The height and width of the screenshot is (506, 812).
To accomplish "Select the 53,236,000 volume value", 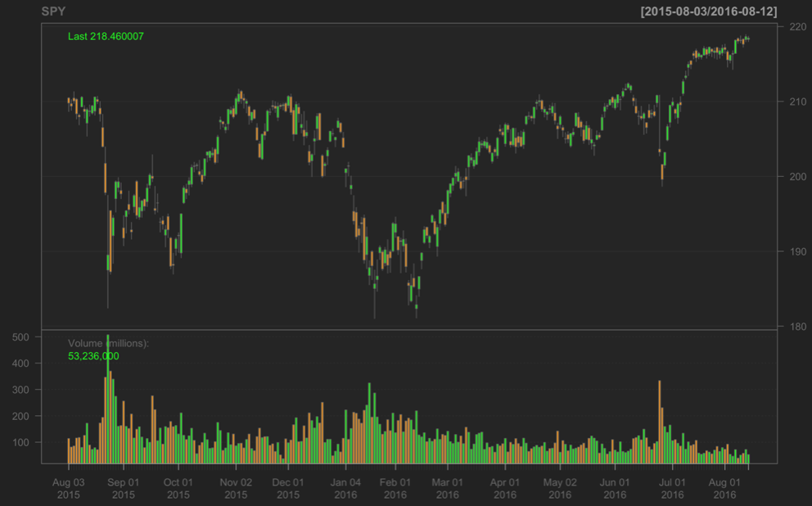I will [93, 356].
